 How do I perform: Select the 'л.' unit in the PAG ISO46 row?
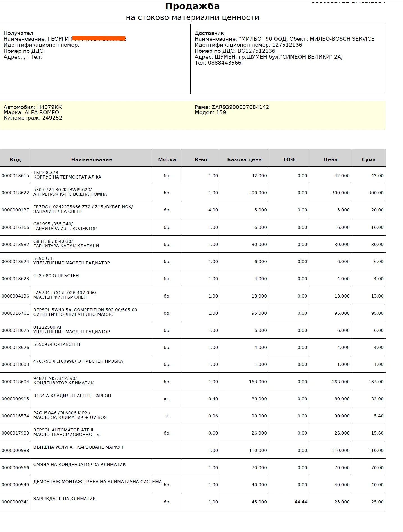click(167, 416)
